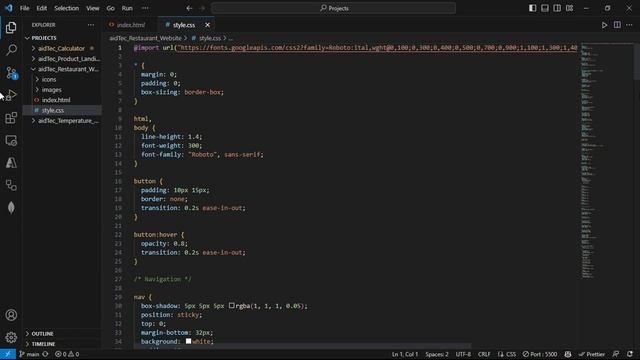Image resolution: width=640 pixels, height=360 pixels.
Task: Click the synchronize changes icon in status bar
Action: 45,354
